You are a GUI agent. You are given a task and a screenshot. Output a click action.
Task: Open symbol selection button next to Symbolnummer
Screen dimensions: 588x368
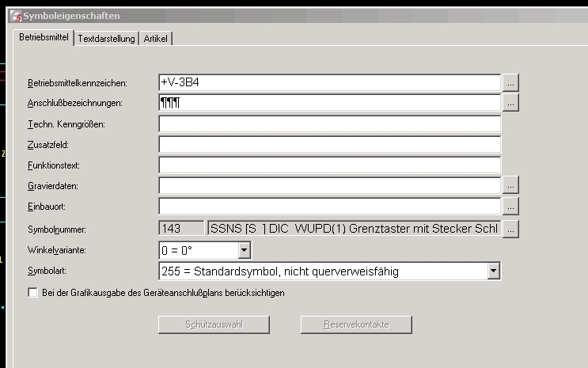(510, 229)
